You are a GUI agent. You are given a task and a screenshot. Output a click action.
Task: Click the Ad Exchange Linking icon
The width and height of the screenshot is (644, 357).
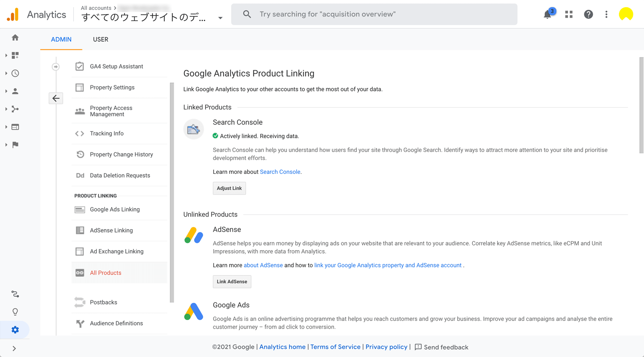[79, 251]
